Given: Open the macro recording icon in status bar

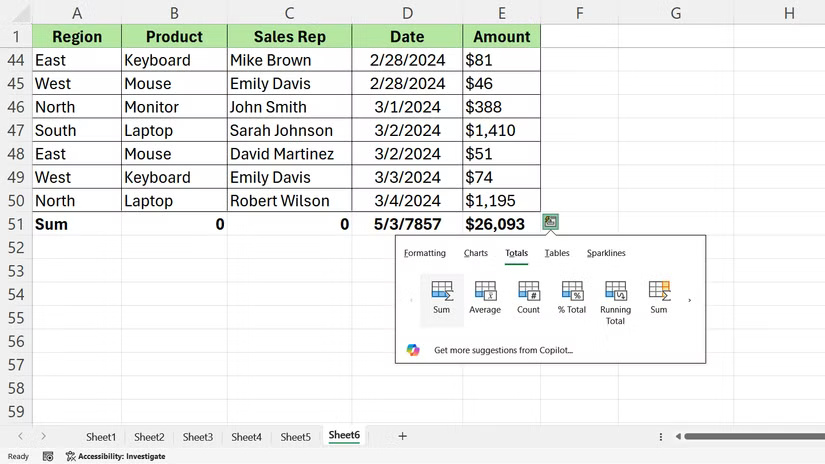Looking at the screenshot, I should coord(48,456).
